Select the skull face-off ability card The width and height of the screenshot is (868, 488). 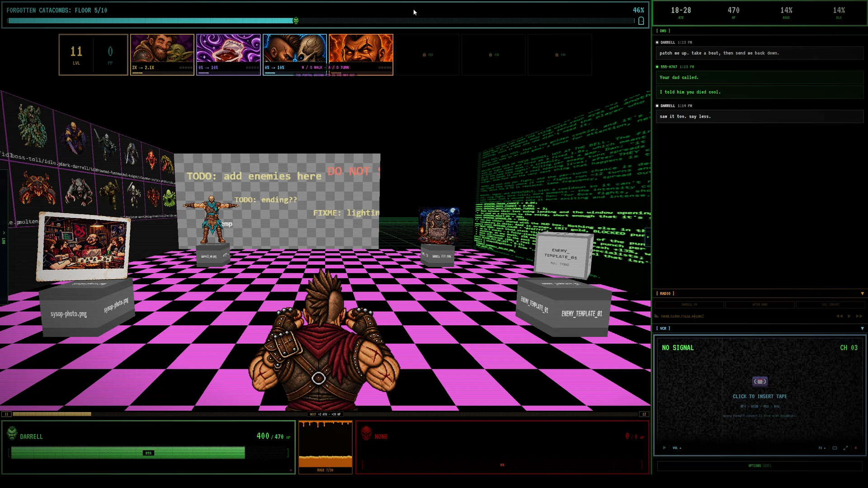click(x=295, y=55)
